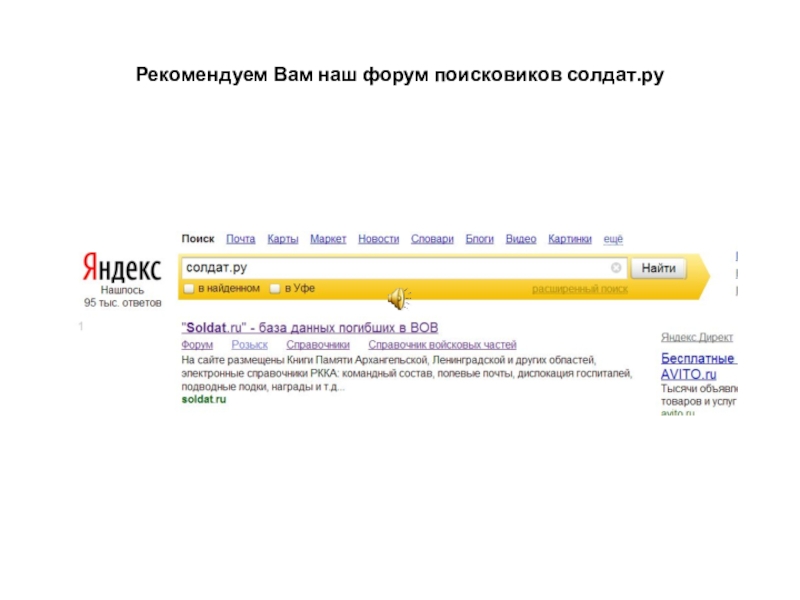Click the green soldat.ru URL
The image size is (800, 600).
(204, 399)
